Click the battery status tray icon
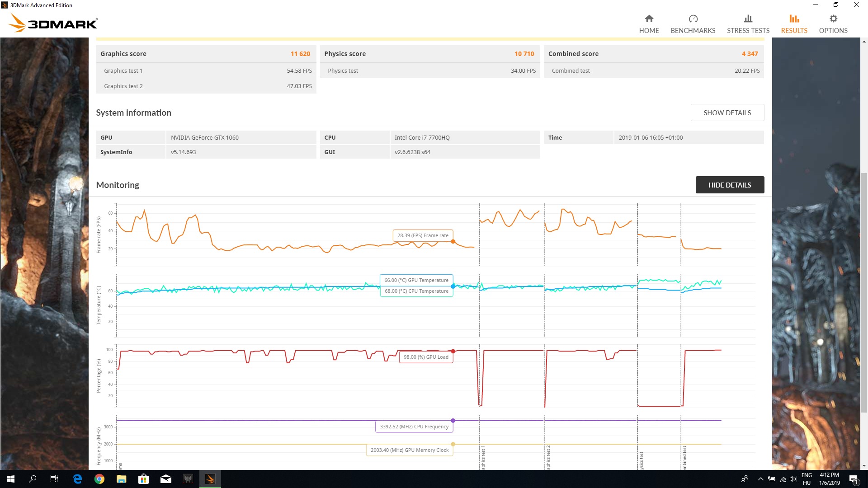 772,479
